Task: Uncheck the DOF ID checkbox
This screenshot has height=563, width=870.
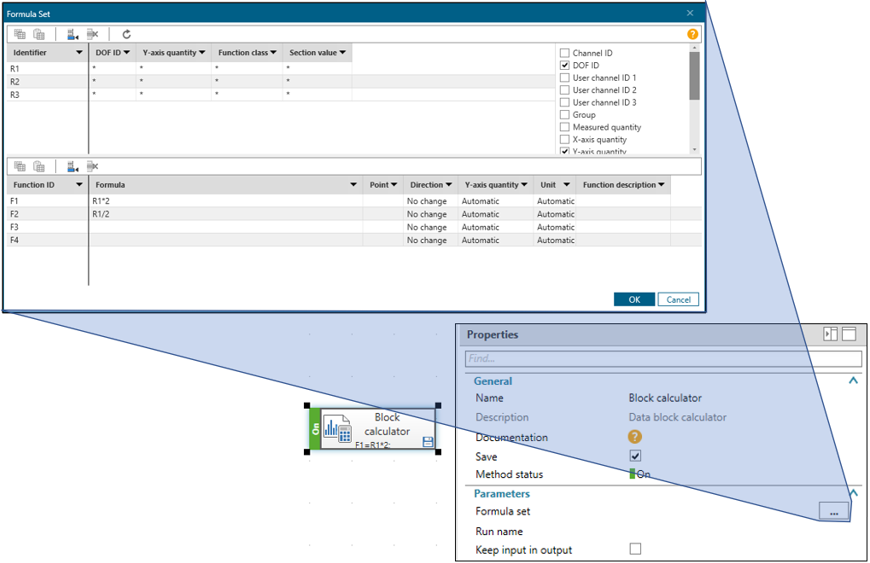Action: tap(565, 65)
